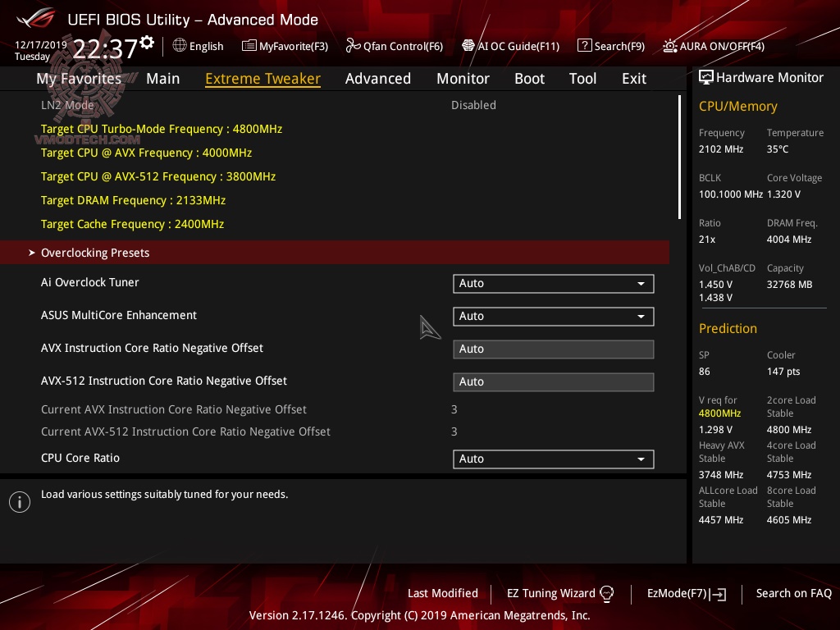Click the info icon in the help panel
Viewport: 840px width, 630px height.
(x=20, y=502)
